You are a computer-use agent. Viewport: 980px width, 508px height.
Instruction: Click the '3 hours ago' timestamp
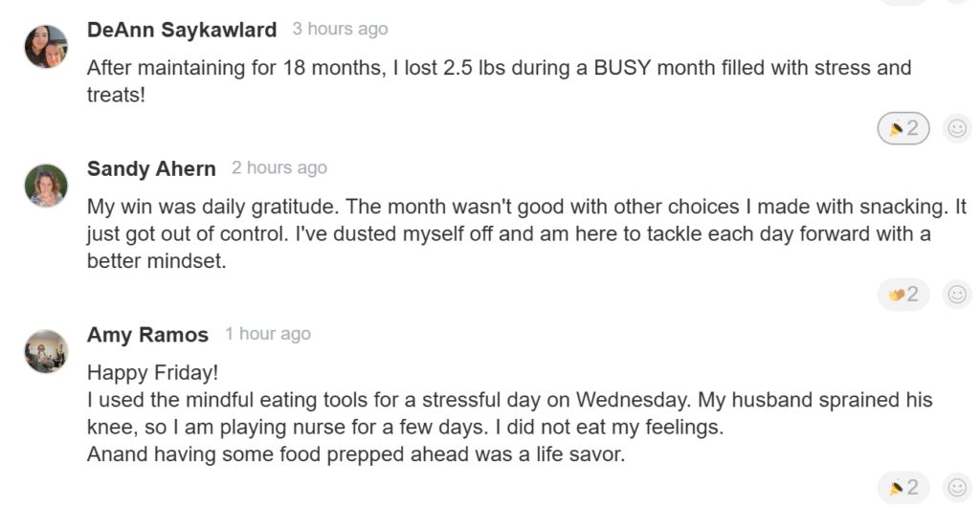(340, 30)
